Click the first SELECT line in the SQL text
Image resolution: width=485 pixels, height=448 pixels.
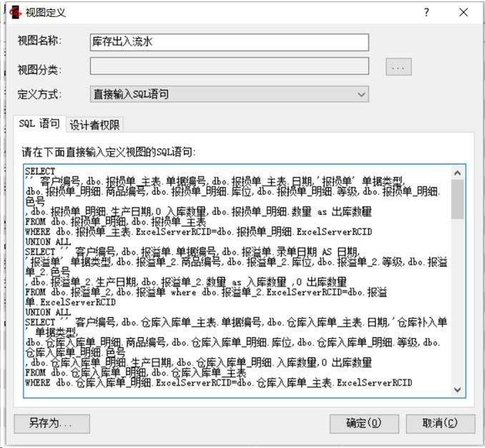tap(40, 171)
